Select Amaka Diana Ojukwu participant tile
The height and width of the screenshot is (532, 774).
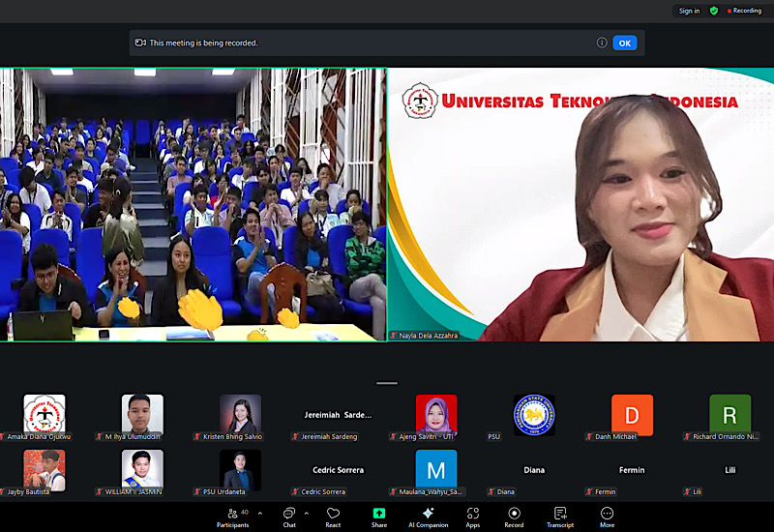click(45, 416)
